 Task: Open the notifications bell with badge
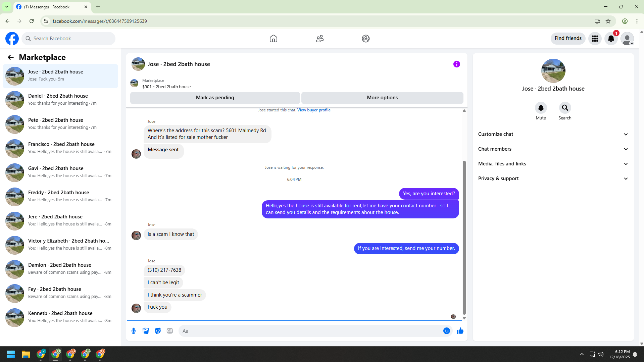(611, 39)
